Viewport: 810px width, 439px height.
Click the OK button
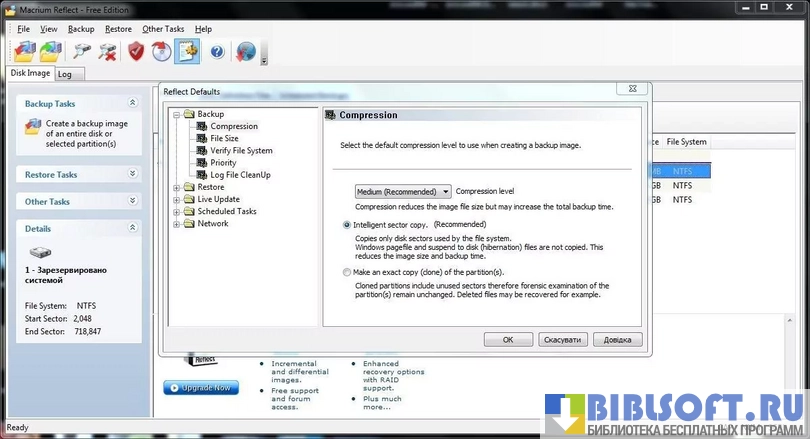(x=508, y=340)
